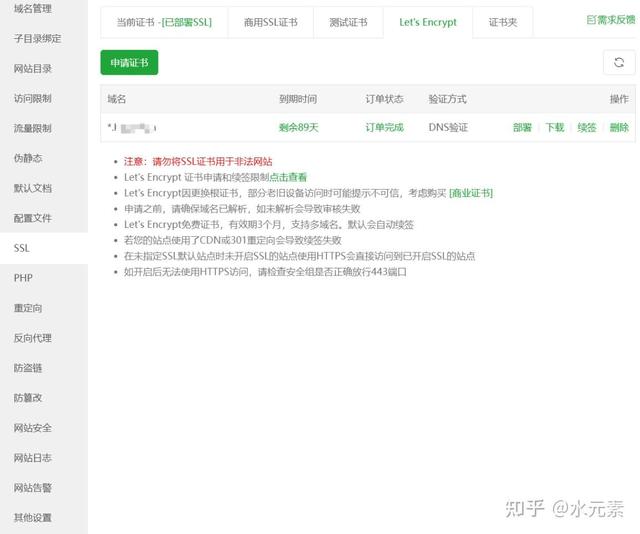Open 配置文件 in sidebar

tap(33, 218)
